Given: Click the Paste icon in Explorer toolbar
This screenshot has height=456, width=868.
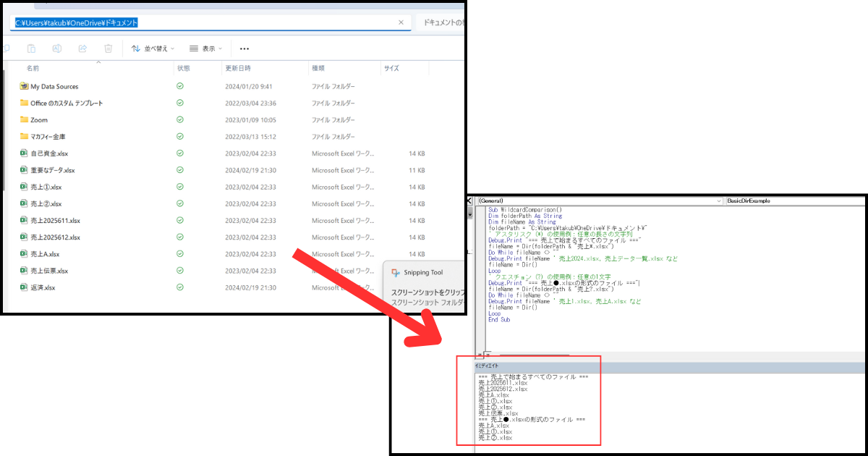Looking at the screenshot, I should (31, 48).
